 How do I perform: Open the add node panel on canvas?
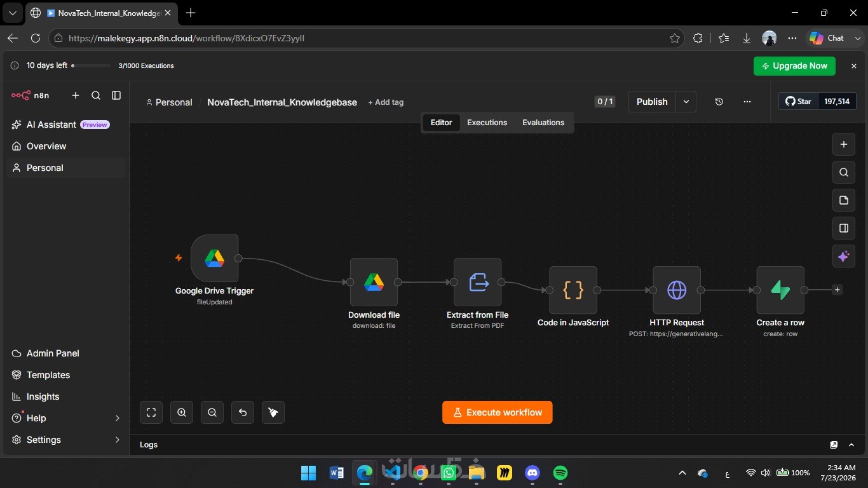(x=844, y=144)
